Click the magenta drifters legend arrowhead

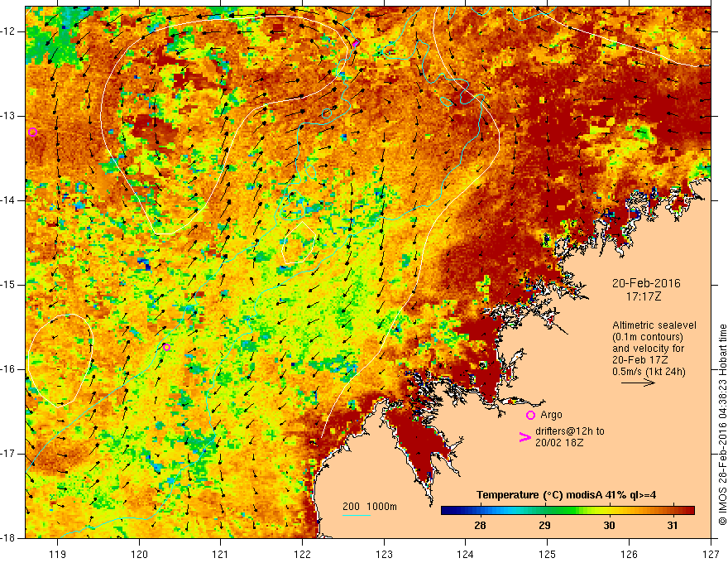(x=524, y=436)
